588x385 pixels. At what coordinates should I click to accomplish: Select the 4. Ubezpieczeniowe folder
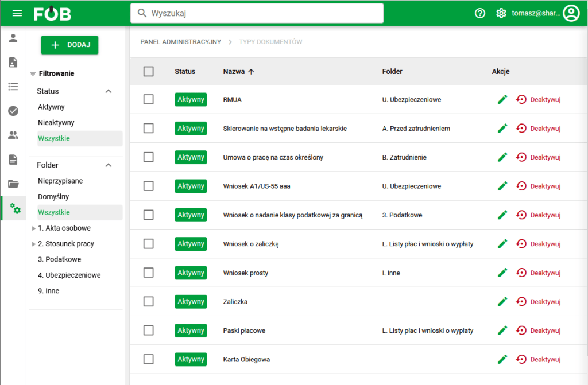pyautogui.click(x=69, y=275)
